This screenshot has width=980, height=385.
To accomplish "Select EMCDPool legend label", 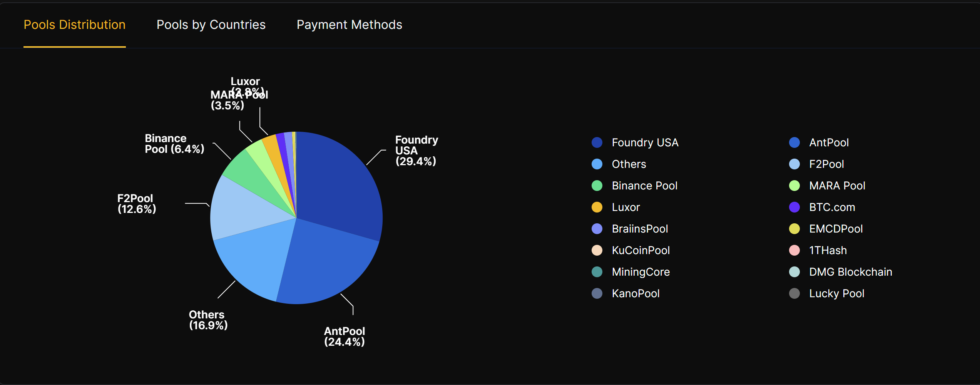I will coord(836,229).
